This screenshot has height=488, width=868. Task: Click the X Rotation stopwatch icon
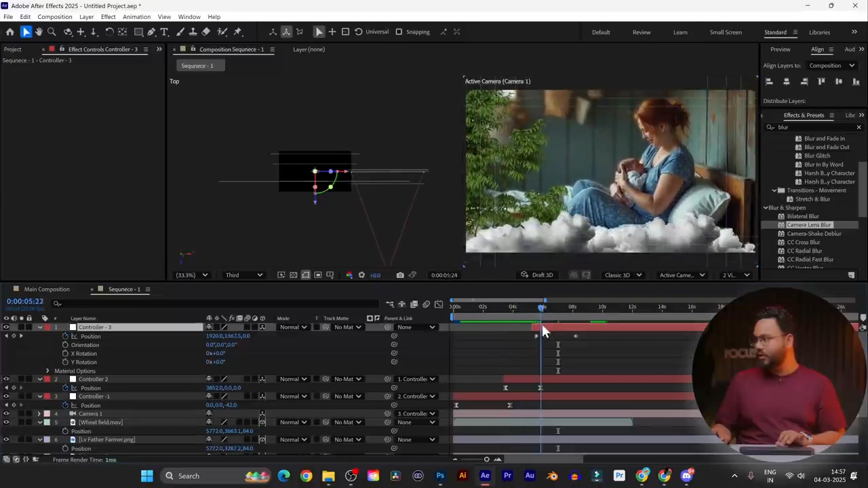(66, 354)
